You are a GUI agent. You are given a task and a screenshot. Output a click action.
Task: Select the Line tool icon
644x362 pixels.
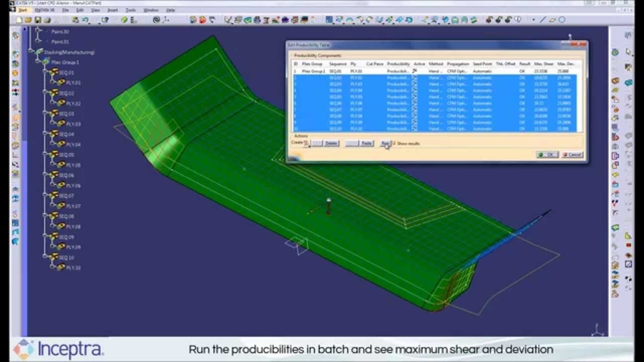pos(542,20)
